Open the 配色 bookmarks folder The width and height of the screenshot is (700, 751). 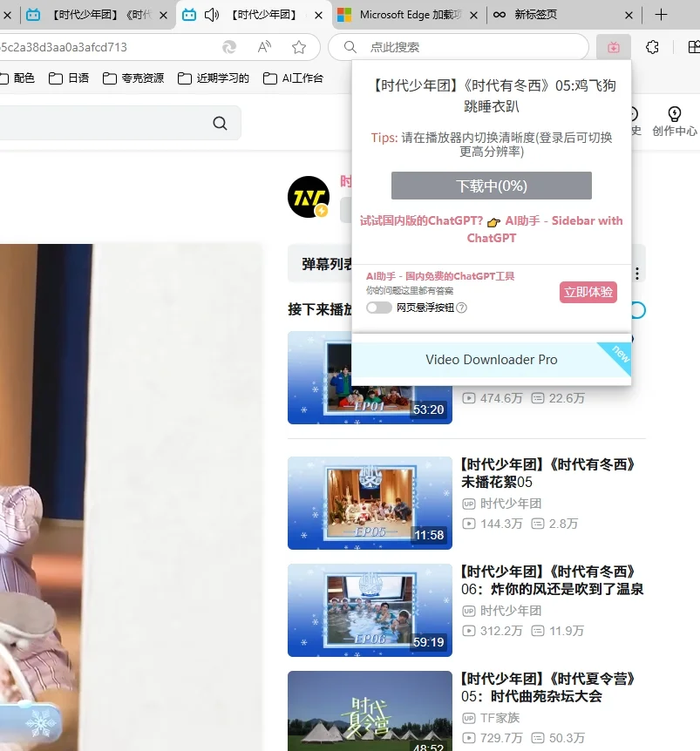tap(17, 78)
